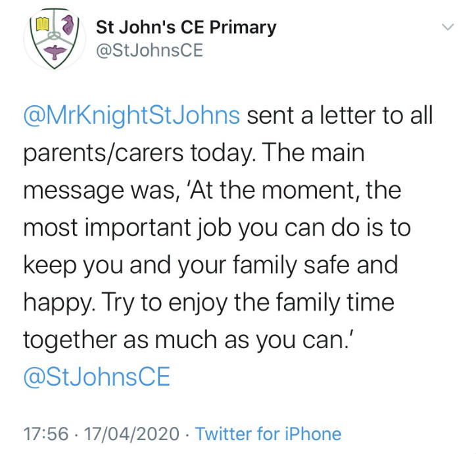Open St John's CE Primary profile name
Screen dimensions: 476x454
point(186,28)
